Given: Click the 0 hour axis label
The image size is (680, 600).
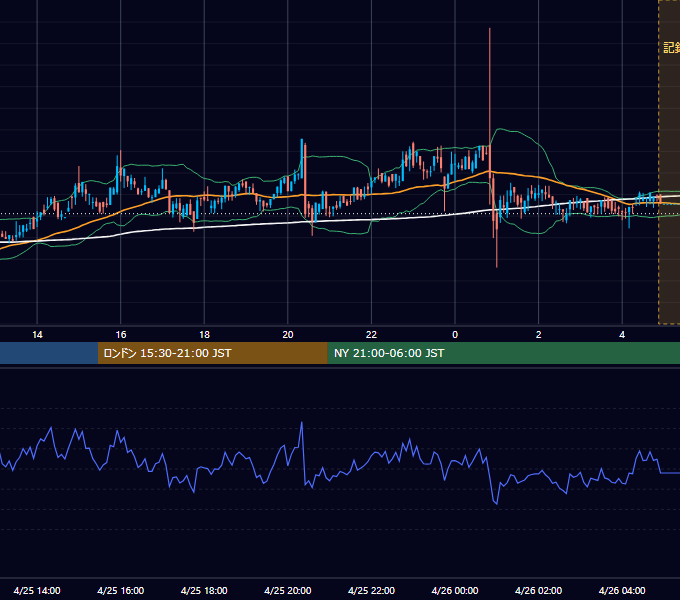Looking at the screenshot, I should coord(455,335).
